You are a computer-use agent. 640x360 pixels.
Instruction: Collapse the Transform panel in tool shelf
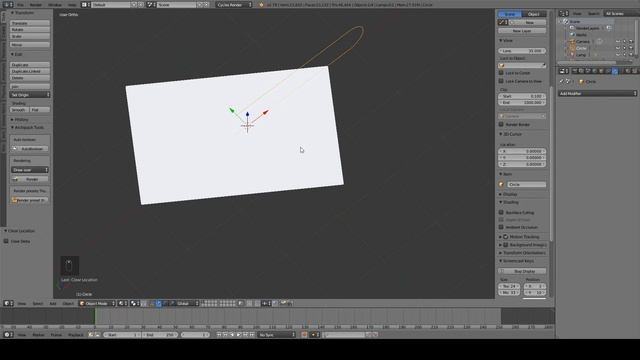click(x=22, y=13)
